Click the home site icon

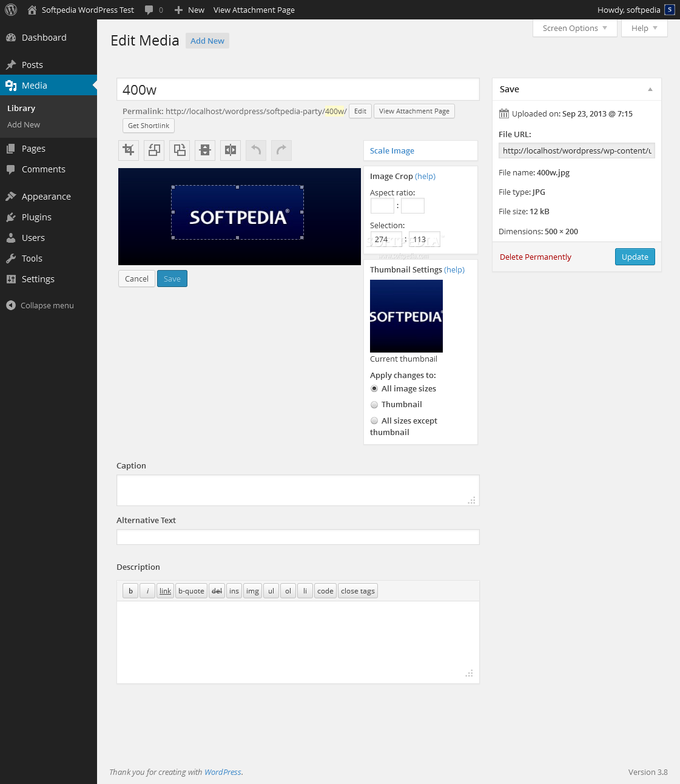(x=32, y=10)
